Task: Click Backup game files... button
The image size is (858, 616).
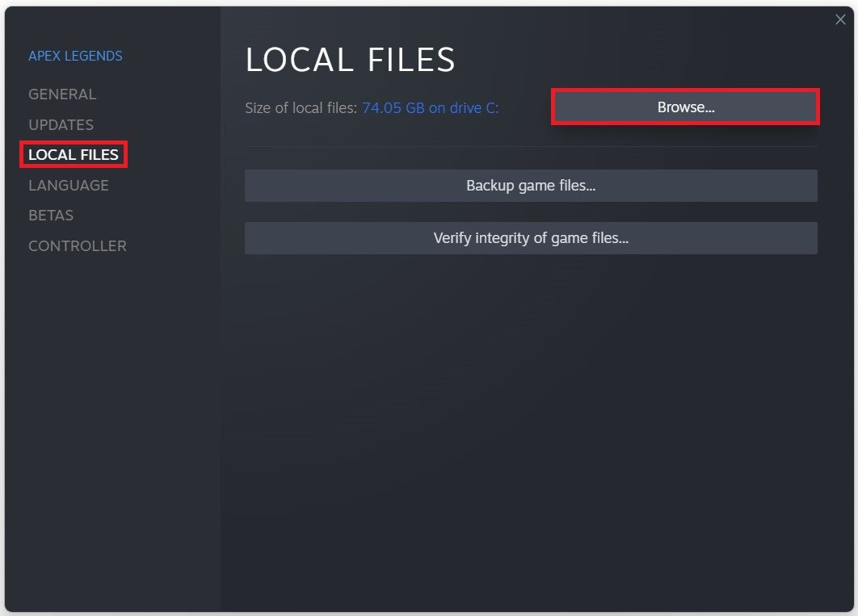Action: (x=531, y=186)
